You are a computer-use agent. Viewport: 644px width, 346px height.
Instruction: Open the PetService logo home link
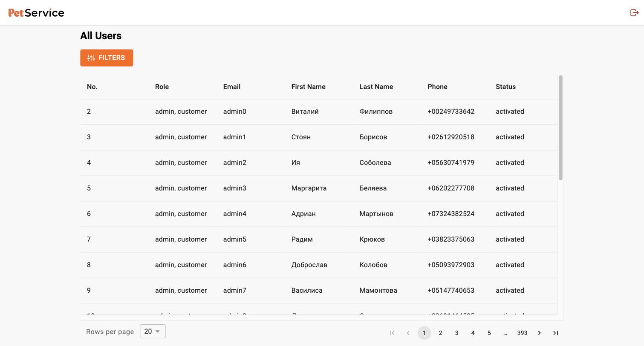tap(36, 13)
